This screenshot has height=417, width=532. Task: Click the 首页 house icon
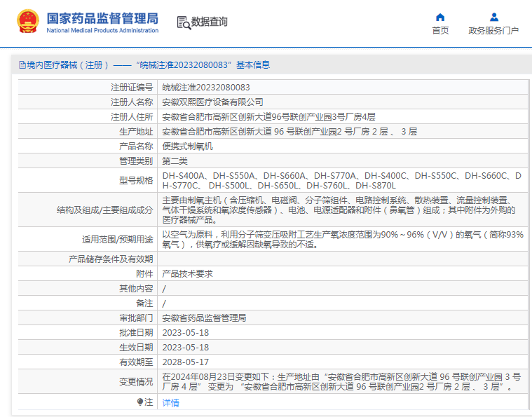tap(440, 17)
